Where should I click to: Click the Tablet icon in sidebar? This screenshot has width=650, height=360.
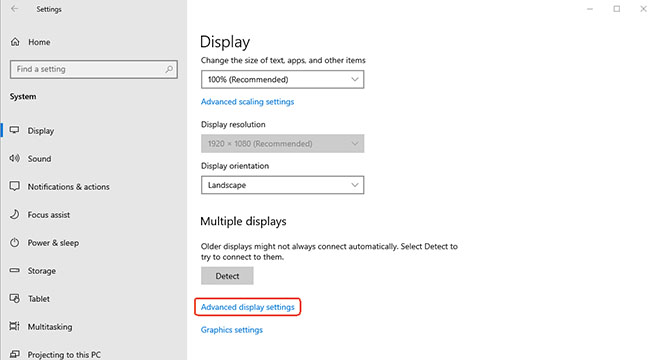(15, 298)
